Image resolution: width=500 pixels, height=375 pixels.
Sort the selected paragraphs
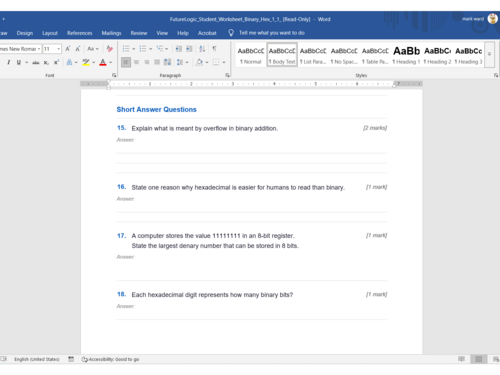[202, 49]
